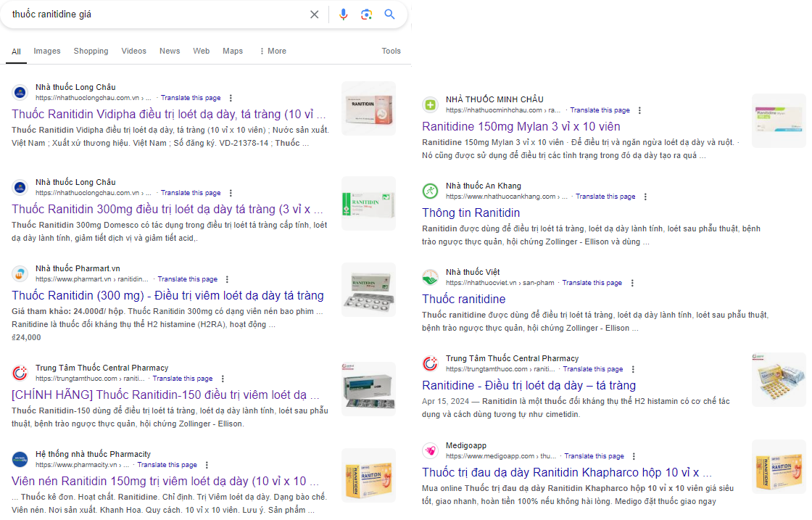This screenshot has width=812, height=520.
Task: Select the All tab
Action: (x=16, y=51)
